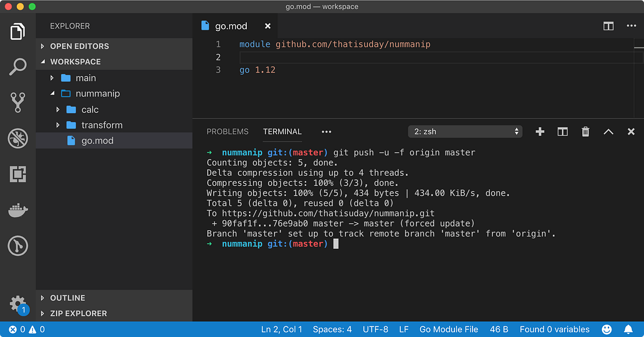This screenshot has width=644, height=337.
Task: Select the Docker extension icon
Action: click(x=17, y=210)
